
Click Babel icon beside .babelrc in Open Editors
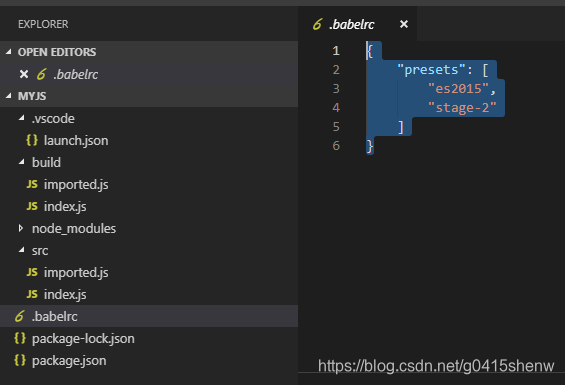[x=41, y=74]
